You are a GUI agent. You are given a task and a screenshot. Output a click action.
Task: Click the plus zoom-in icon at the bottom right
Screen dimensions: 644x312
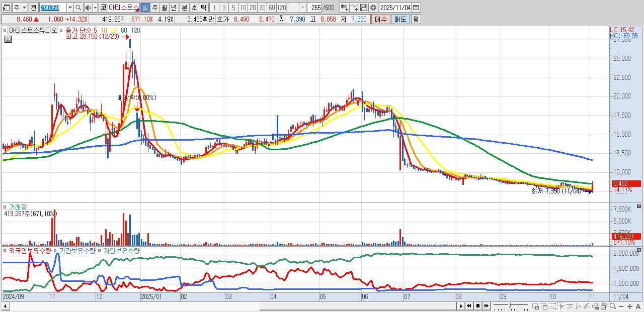(630, 306)
